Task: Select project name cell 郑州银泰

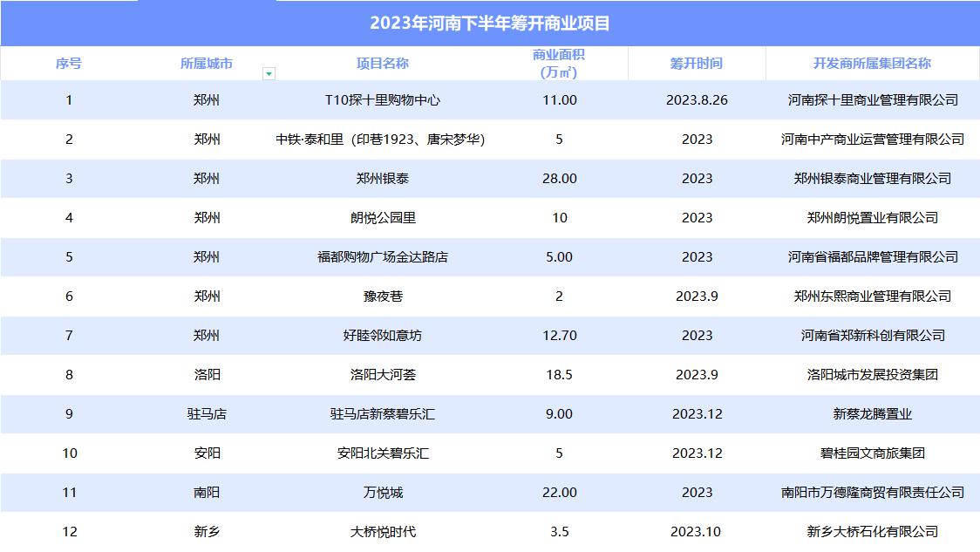Action: pos(383,179)
